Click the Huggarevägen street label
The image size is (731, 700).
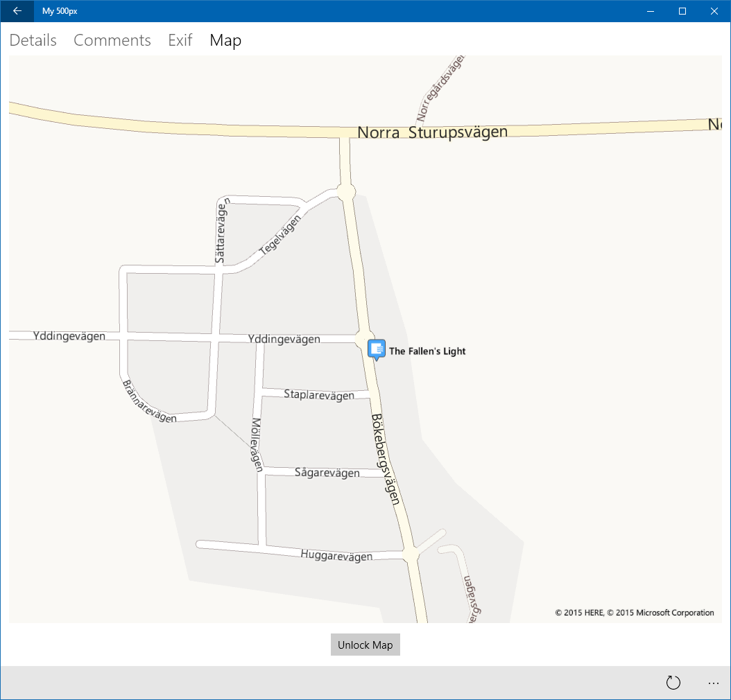pos(336,555)
